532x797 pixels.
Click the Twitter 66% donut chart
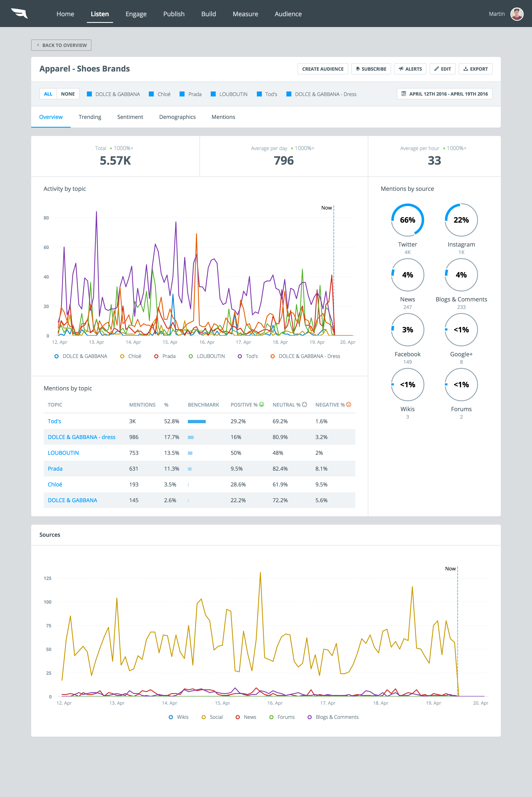click(407, 220)
